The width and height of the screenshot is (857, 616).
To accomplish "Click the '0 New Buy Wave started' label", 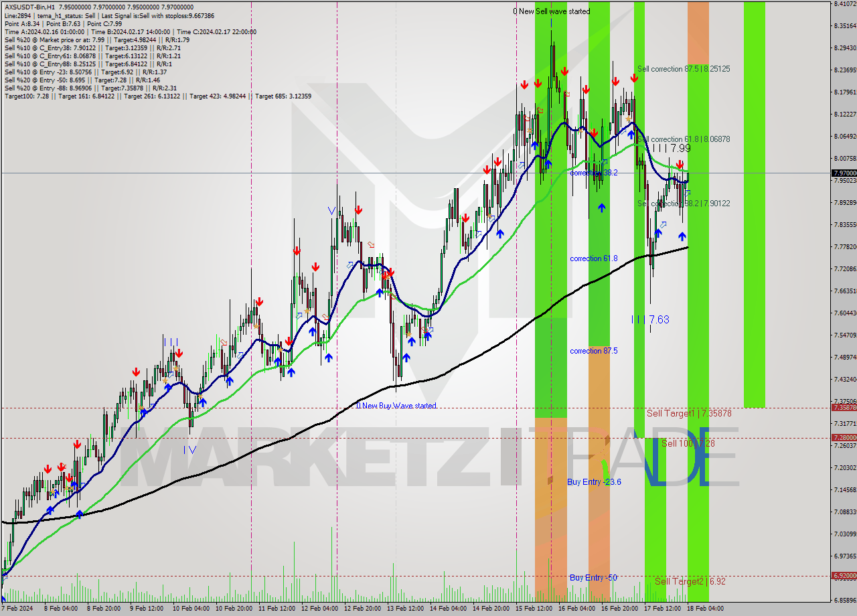I will (396, 406).
